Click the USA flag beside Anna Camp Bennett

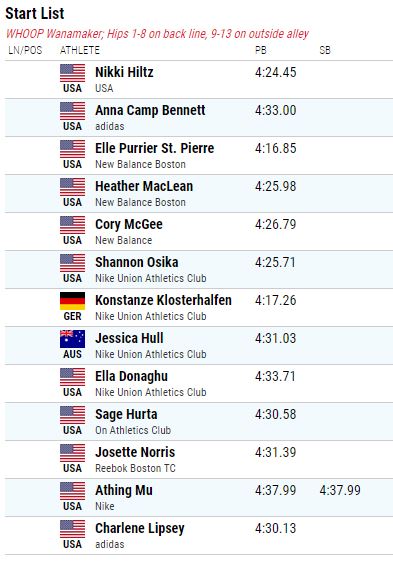(x=72, y=111)
